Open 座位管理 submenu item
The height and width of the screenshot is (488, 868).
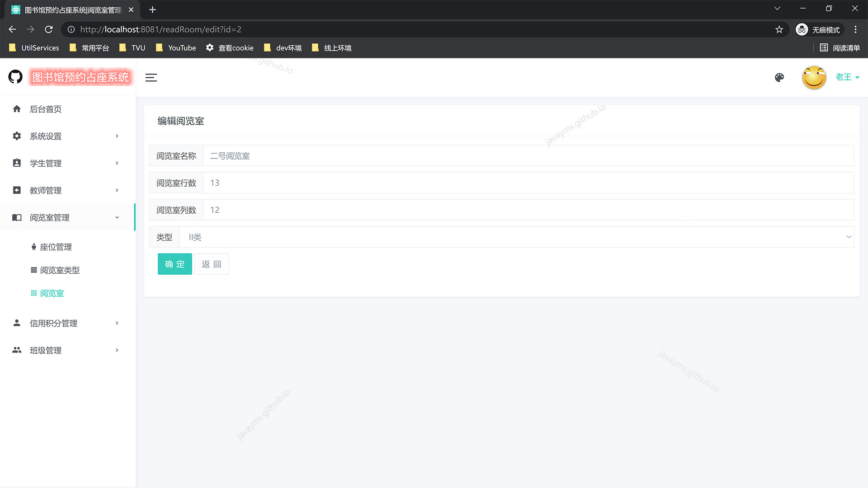[x=56, y=247]
